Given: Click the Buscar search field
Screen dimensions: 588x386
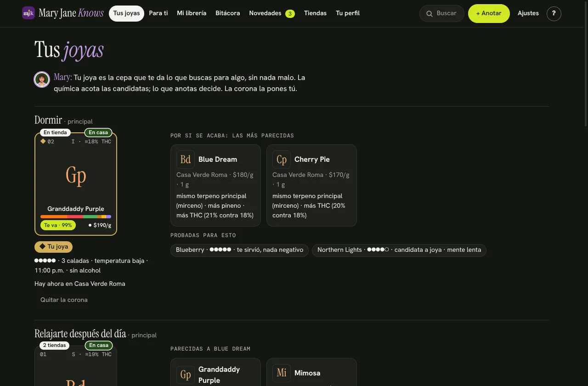Looking at the screenshot, I should coord(442,13).
